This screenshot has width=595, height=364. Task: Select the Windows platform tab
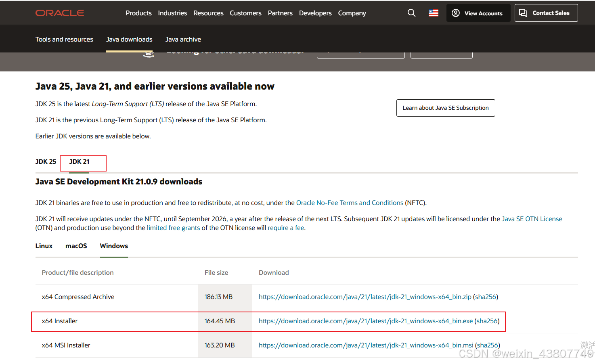tap(114, 246)
